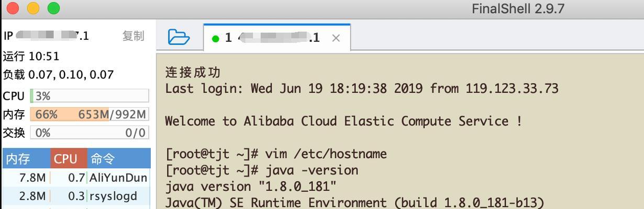This screenshot has height=209, width=644.
Task: Click the CPU 3% usage bar
Action: [90, 96]
